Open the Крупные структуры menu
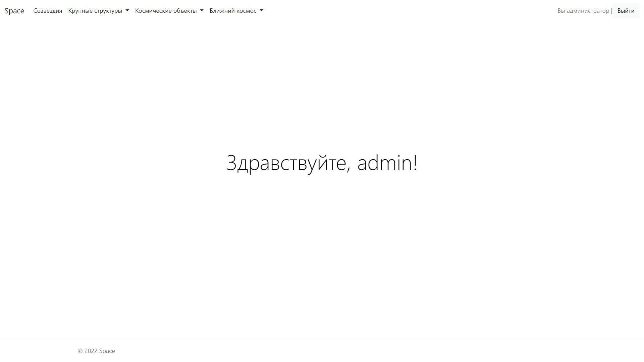This screenshot has width=644, height=362. tap(95, 11)
